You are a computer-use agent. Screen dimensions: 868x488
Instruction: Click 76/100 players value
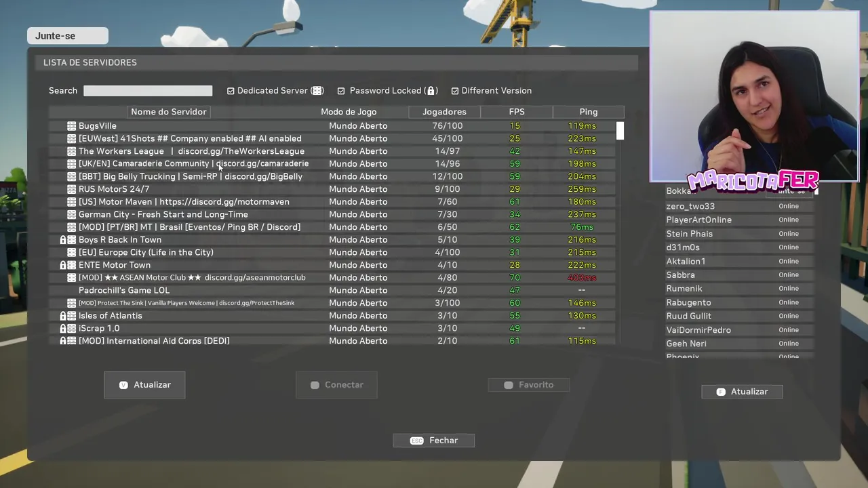coord(448,126)
